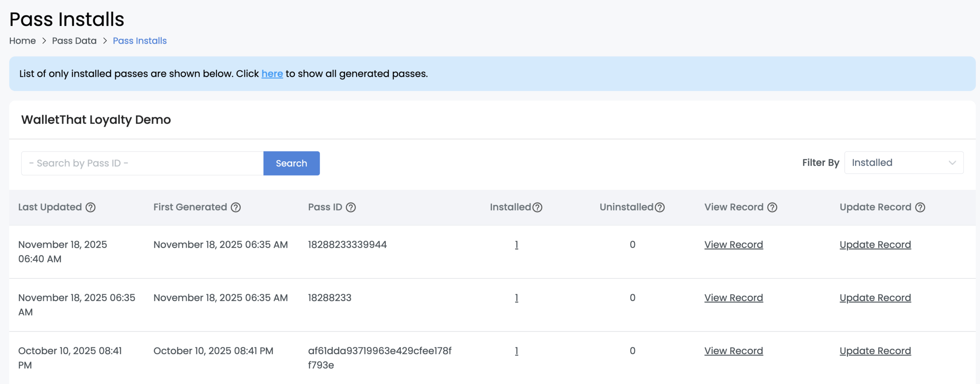
Task: Open View Record for pass 18288233
Action: click(733, 298)
